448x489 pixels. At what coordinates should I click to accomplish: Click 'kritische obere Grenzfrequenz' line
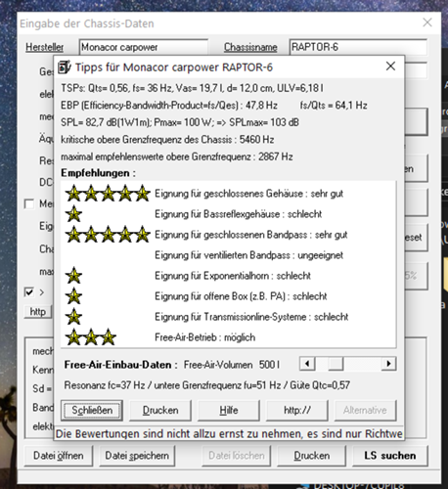pos(167,140)
